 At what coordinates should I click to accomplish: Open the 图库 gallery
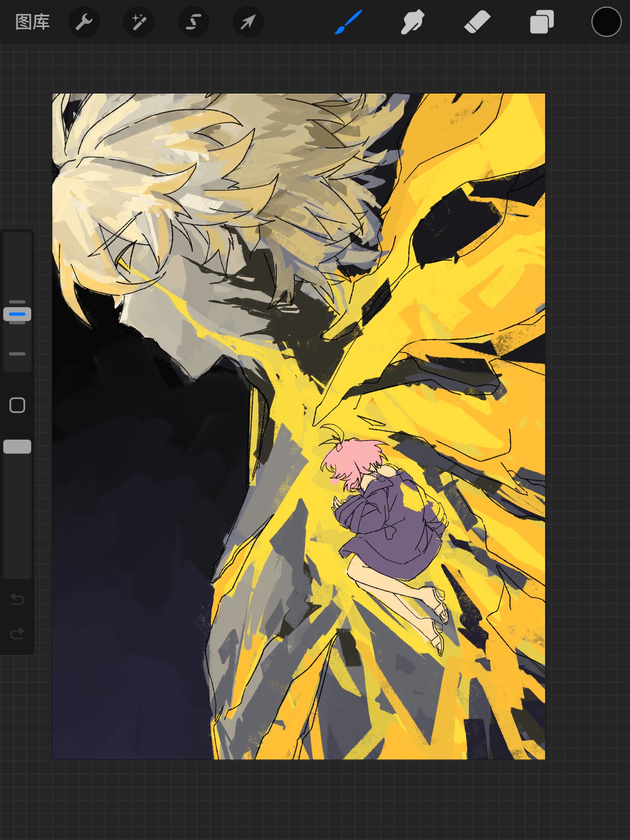[x=32, y=22]
